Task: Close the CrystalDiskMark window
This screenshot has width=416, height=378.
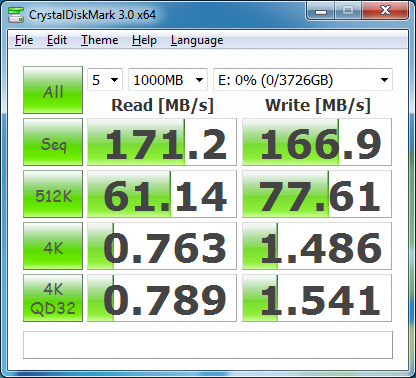Action: click(x=385, y=11)
